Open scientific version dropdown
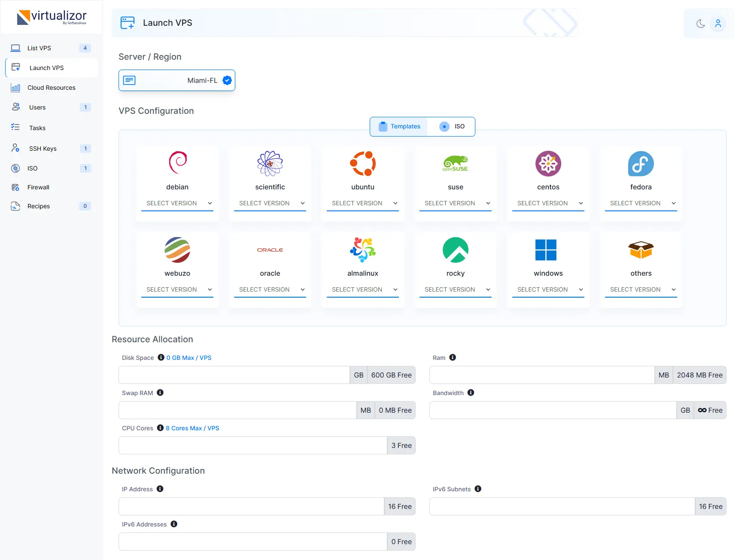The height and width of the screenshot is (560, 742). click(x=270, y=204)
